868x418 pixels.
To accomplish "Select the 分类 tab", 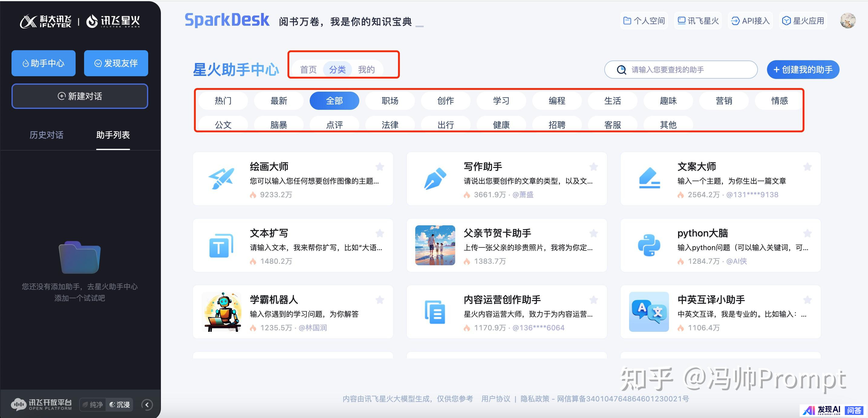I will coord(337,70).
